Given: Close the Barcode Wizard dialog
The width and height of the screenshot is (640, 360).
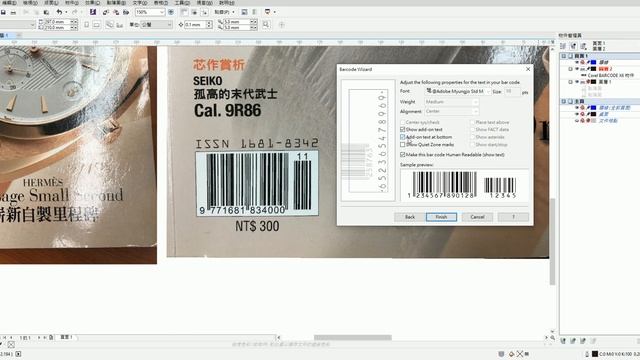Looking at the screenshot, I should point(528,69).
